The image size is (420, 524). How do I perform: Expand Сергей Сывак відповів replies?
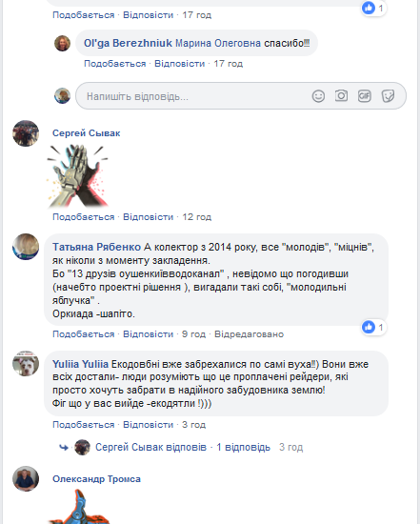pos(150,447)
